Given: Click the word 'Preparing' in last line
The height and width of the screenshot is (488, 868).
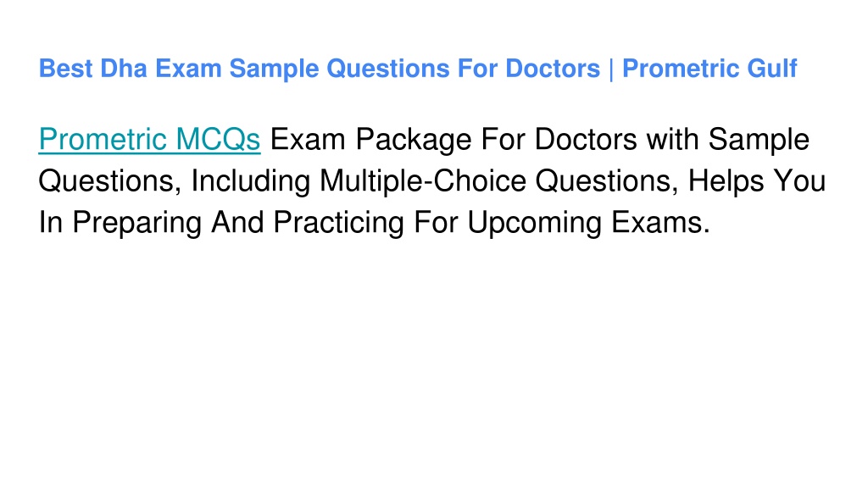Looking at the screenshot, I should [x=136, y=223].
